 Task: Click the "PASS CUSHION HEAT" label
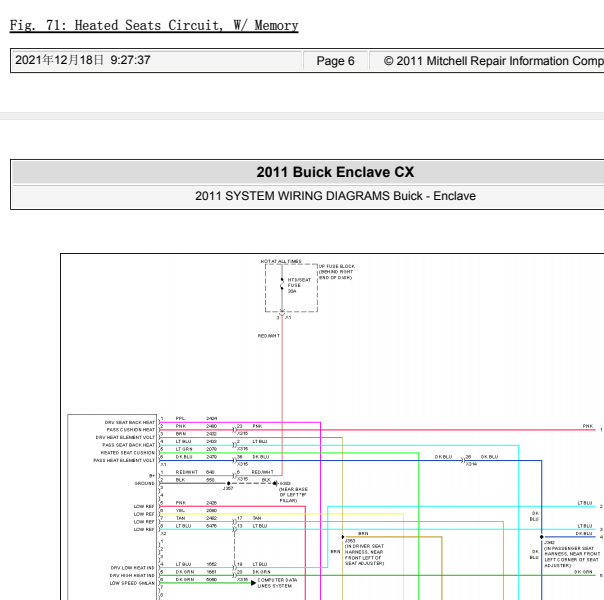(131, 430)
